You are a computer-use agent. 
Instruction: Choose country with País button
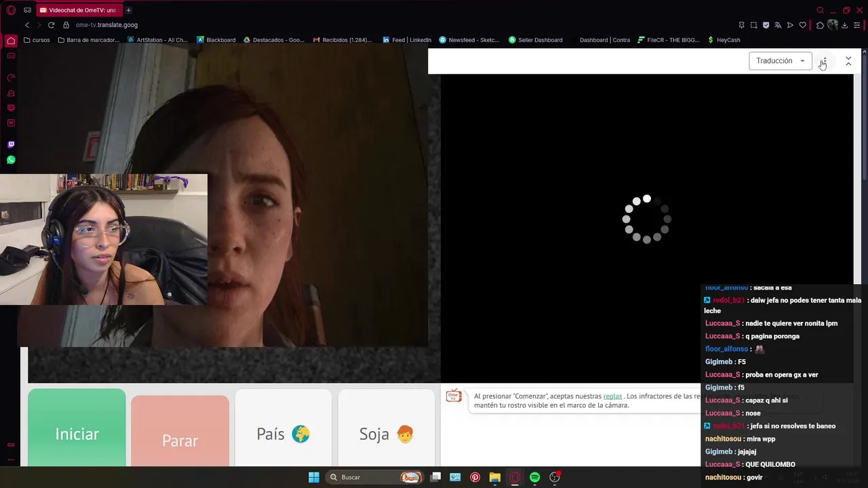[283, 428]
